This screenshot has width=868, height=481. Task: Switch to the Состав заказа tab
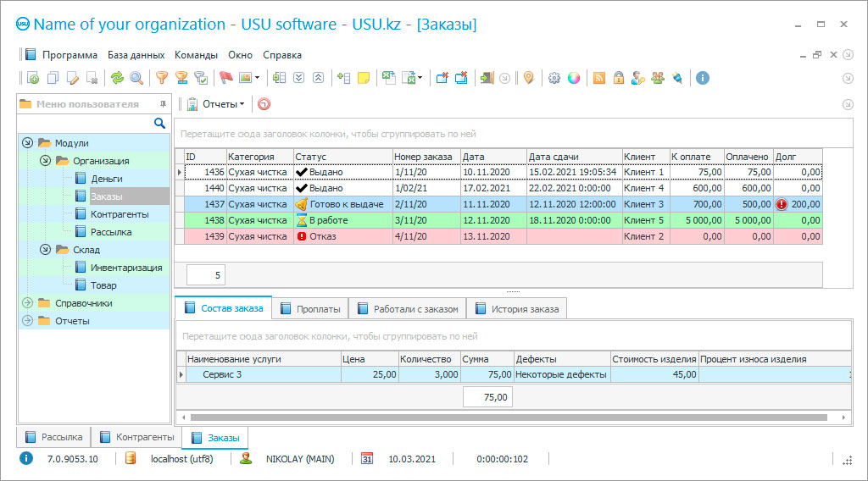[x=224, y=308]
